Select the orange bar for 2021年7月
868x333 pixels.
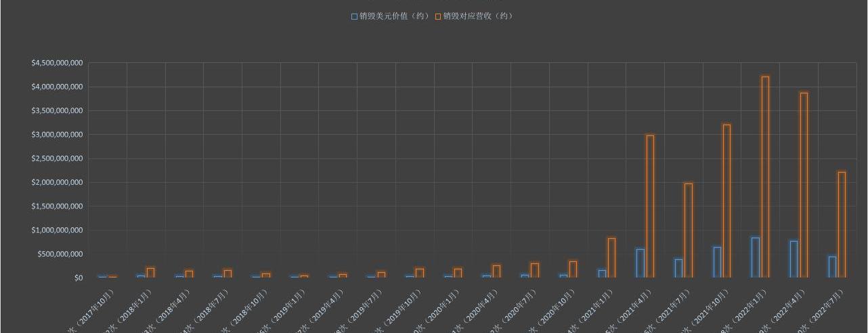pyautogui.click(x=689, y=230)
